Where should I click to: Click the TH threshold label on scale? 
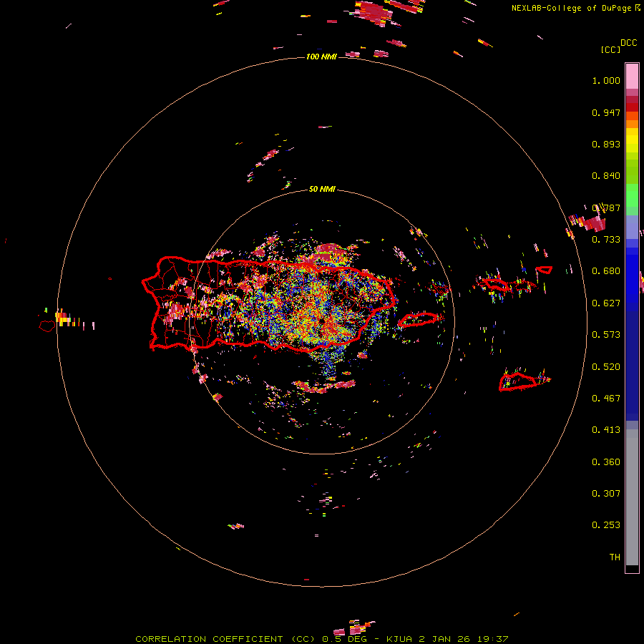[615, 557]
